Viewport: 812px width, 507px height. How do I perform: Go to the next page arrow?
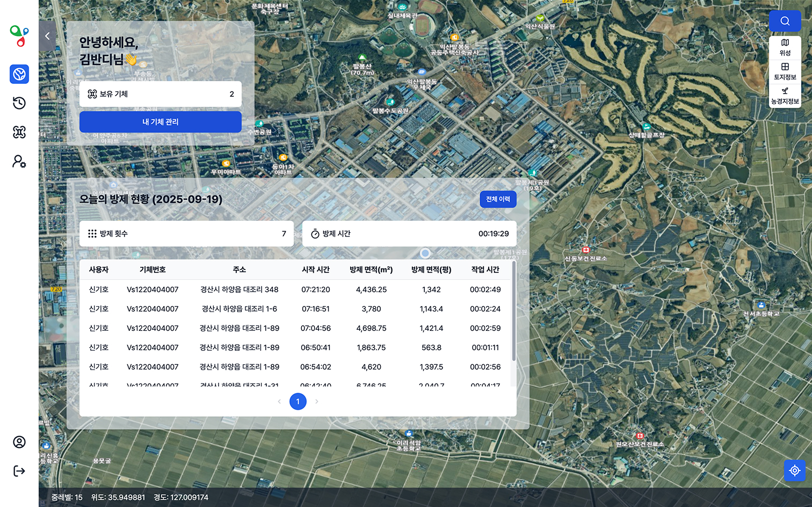point(317,401)
